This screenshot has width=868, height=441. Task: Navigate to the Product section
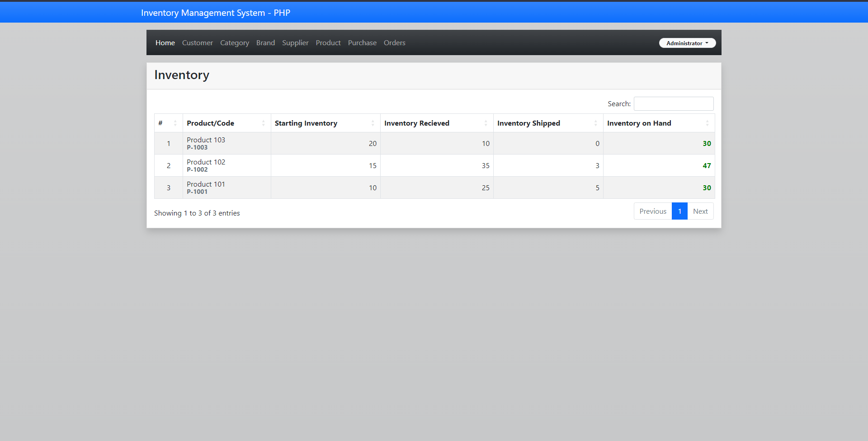click(x=328, y=42)
